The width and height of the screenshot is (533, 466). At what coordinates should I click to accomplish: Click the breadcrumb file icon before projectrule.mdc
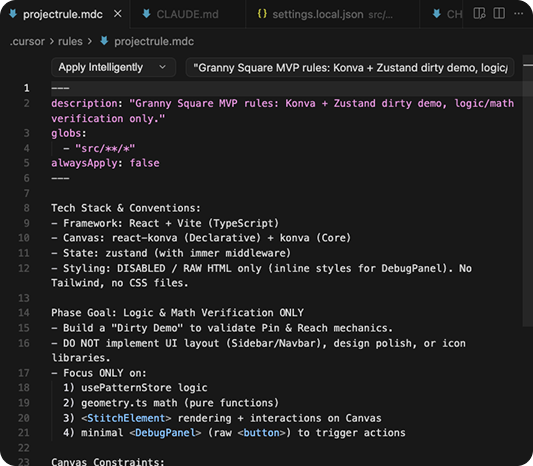coord(104,41)
